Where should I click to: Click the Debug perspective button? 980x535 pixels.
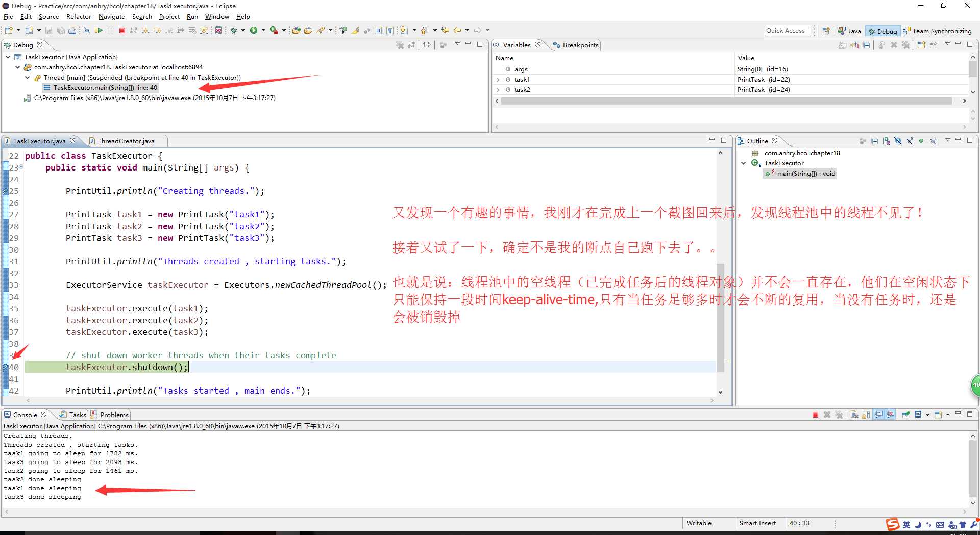tap(882, 31)
